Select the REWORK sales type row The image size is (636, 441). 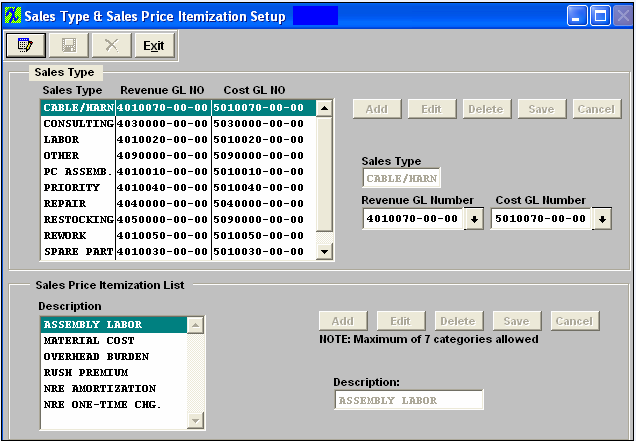[x=178, y=236]
